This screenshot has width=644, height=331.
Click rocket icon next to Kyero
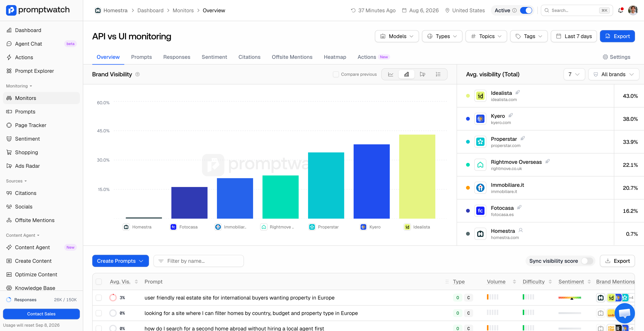click(510, 115)
